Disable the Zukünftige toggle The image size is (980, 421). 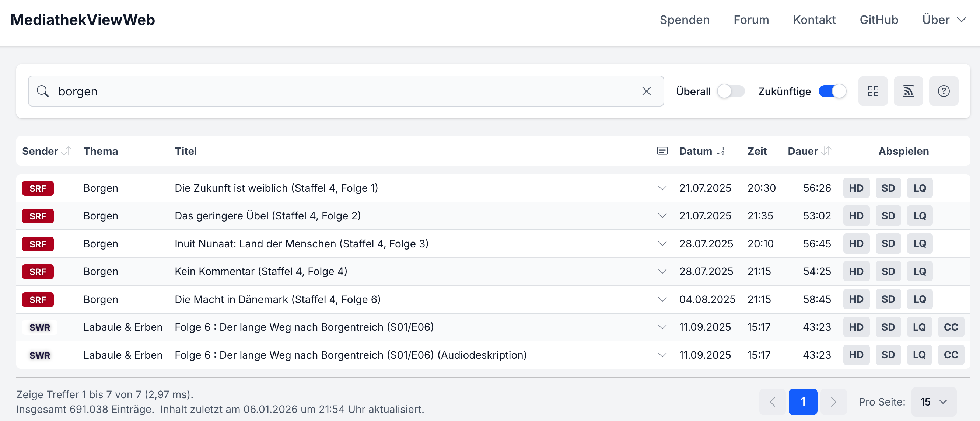[832, 91]
